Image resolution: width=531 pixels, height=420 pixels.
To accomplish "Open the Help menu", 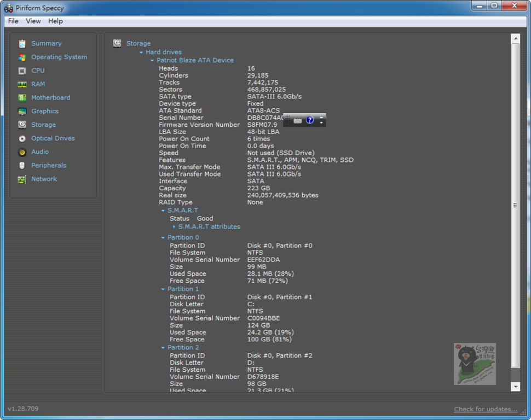I will (55, 21).
